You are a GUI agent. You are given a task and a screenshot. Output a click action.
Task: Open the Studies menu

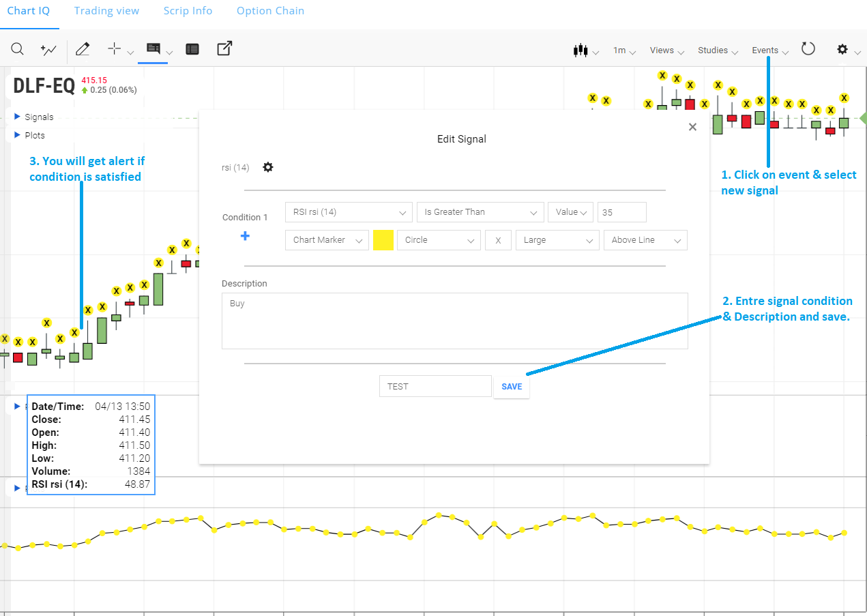pyautogui.click(x=718, y=50)
